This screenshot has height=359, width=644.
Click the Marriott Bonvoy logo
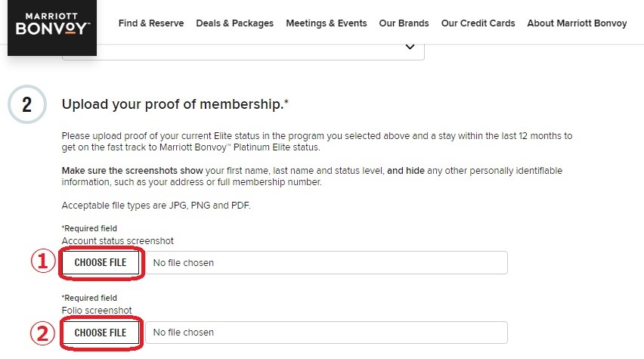pyautogui.click(x=52, y=27)
